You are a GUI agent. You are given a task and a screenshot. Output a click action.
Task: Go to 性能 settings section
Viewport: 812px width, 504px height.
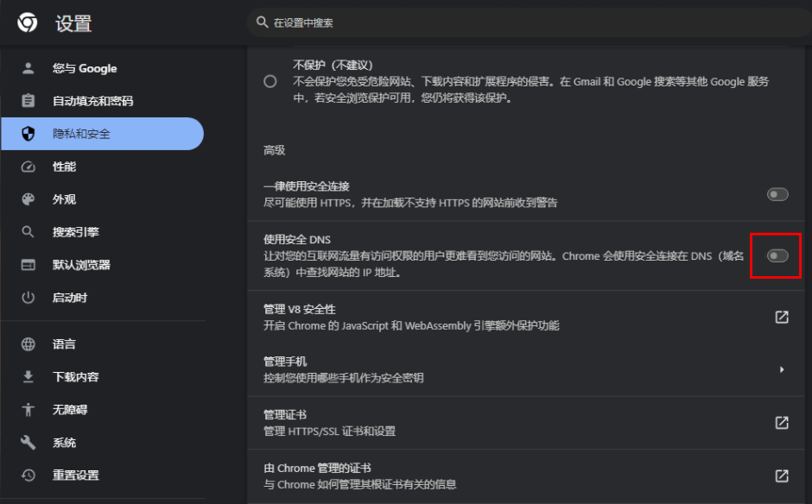click(102, 167)
